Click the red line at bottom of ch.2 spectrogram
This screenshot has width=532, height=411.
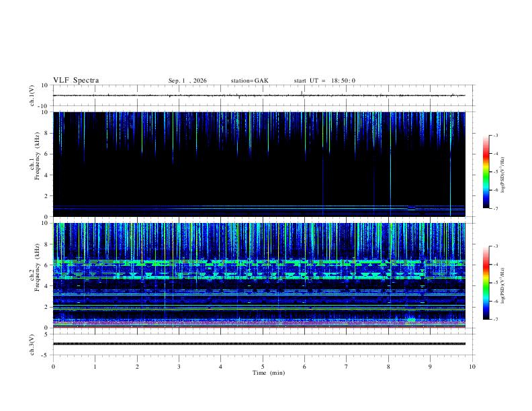click(x=259, y=327)
